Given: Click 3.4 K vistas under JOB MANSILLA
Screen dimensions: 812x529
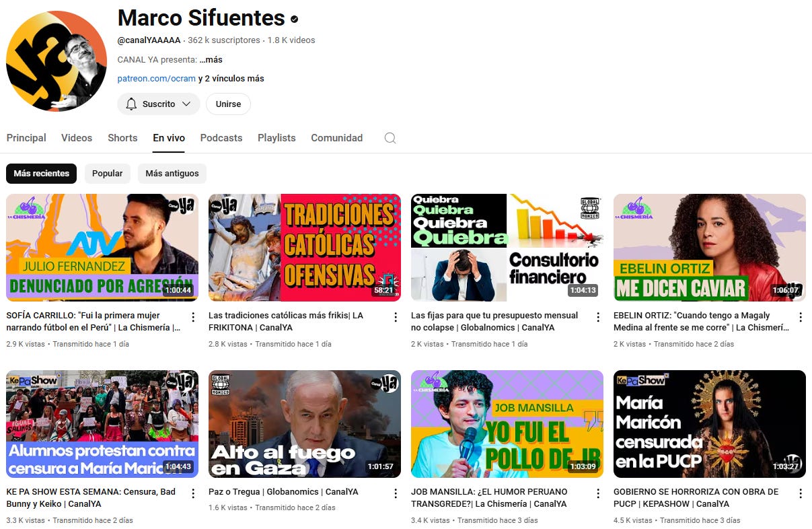Looking at the screenshot, I should pyautogui.click(x=431, y=520).
